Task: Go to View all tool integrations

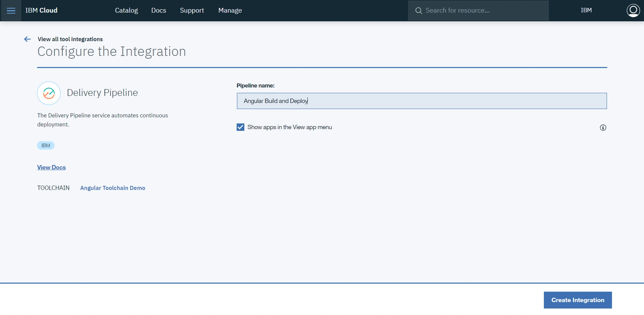Action: point(70,39)
